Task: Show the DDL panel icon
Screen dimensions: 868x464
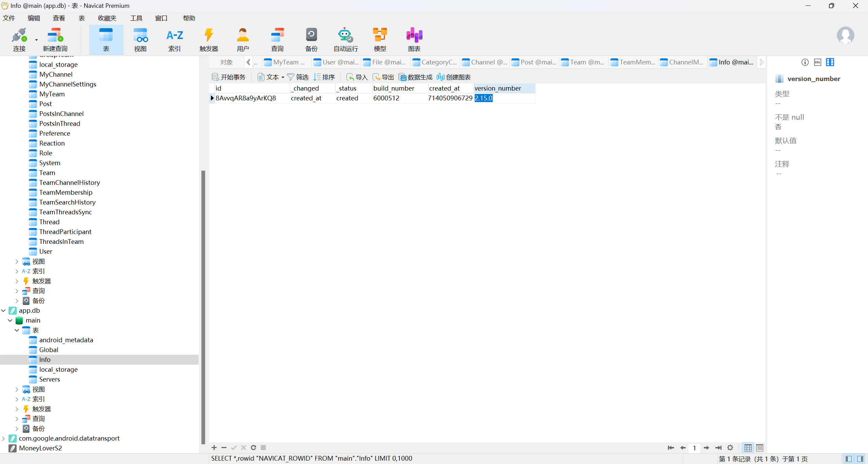Action: click(x=817, y=62)
